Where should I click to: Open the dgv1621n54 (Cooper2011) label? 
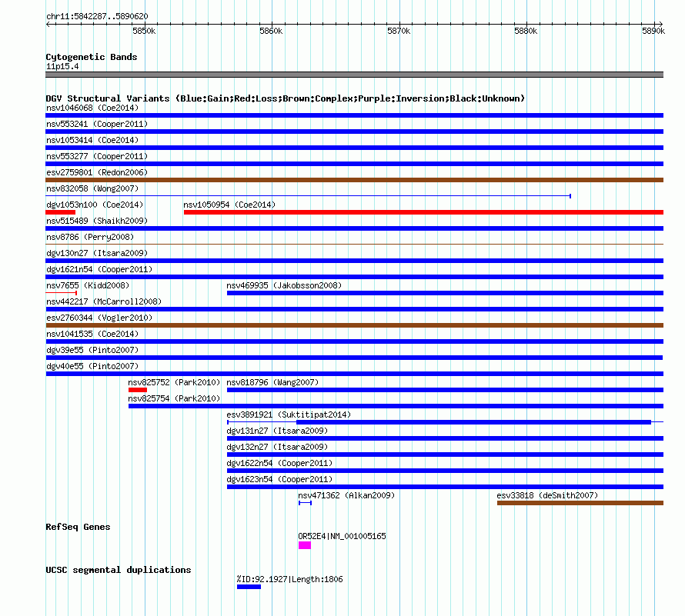(x=99, y=269)
